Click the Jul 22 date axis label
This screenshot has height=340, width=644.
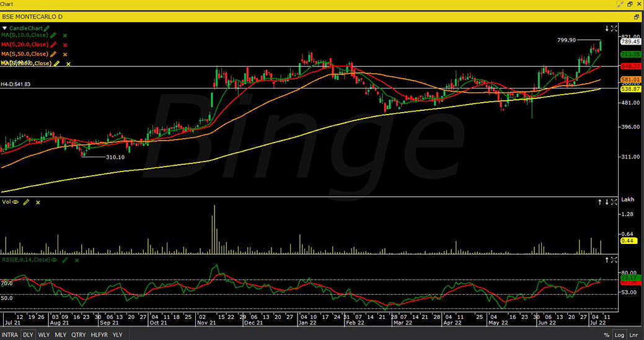click(597, 323)
